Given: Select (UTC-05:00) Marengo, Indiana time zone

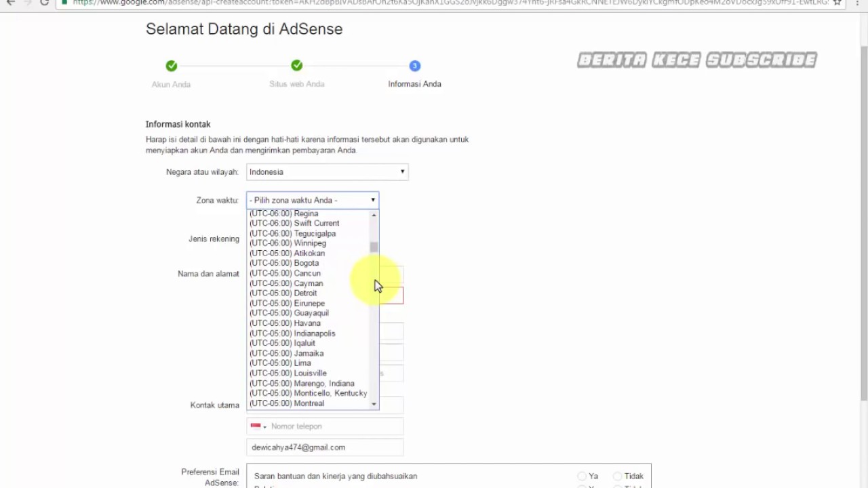Looking at the screenshot, I should [308, 384].
